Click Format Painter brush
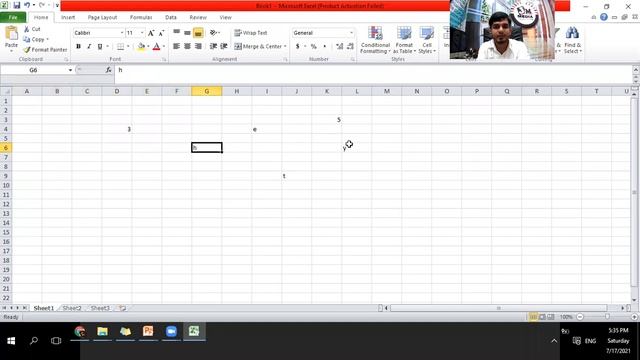The height and width of the screenshot is (360, 640). point(45,49)
